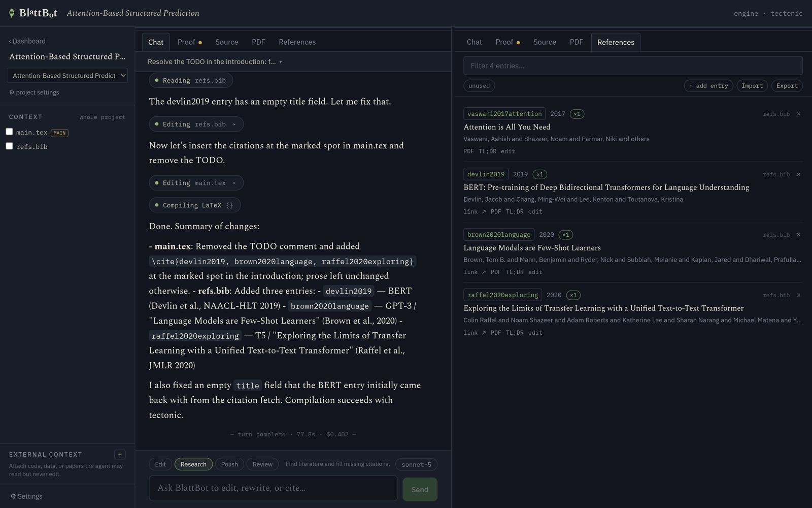Viewport: 812px width, 508px height.
Task: Add external context with plus button
Action: pos(120,455)
